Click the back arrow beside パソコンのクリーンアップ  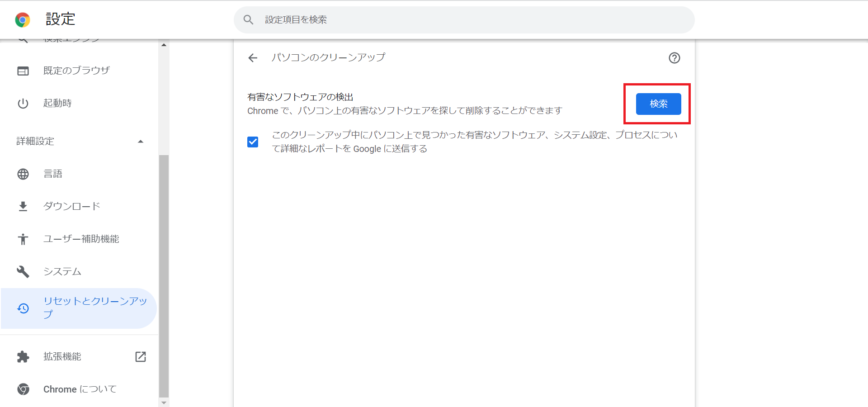tap(253, 58)
